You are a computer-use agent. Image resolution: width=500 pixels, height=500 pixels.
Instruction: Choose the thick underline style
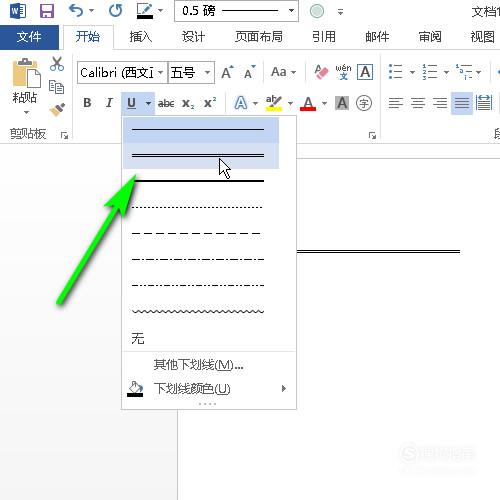tap(201, 181)
